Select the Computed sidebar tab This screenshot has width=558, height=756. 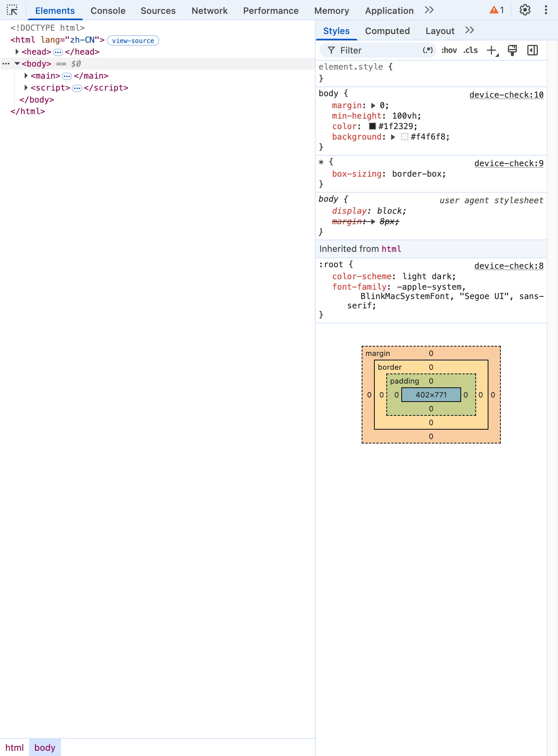point(387,31)
